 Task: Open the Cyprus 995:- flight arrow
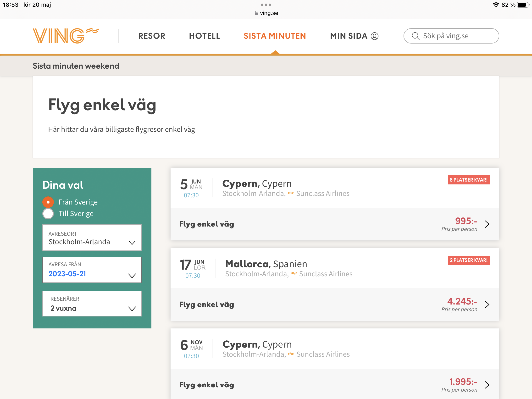(487, 224)
